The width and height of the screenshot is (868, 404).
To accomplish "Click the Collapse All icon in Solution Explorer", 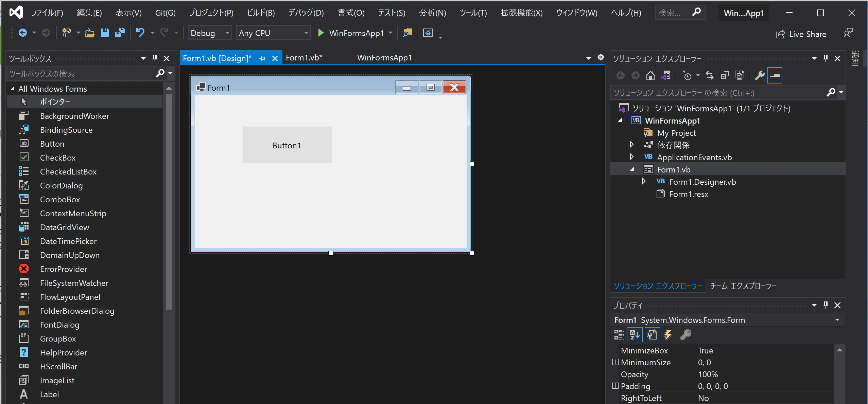I will point(725,75).
